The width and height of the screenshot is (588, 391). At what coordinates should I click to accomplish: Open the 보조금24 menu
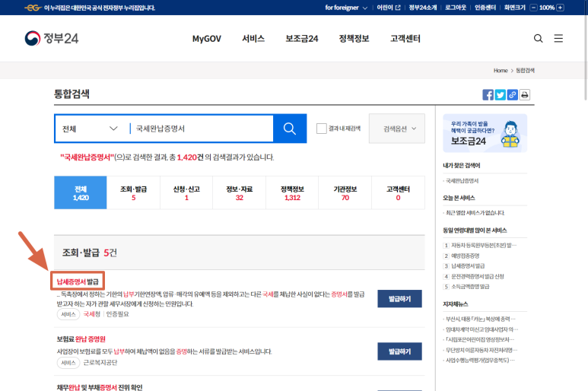pyautogui.click(x=302, y=39)
